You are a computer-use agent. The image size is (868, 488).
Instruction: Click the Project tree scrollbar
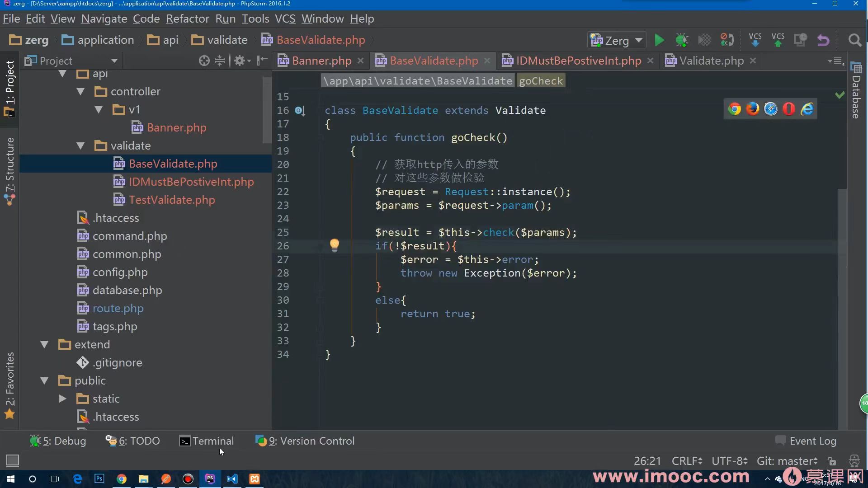pos(267,111)
